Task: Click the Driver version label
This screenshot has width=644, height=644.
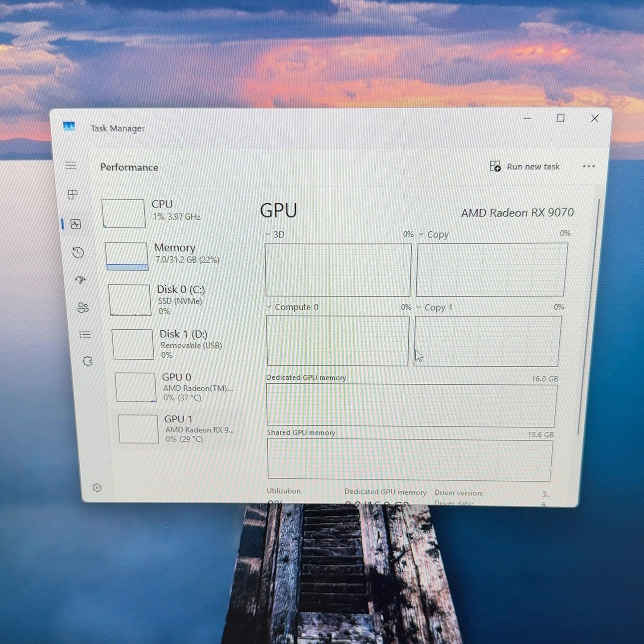Action: click(459, 492)
